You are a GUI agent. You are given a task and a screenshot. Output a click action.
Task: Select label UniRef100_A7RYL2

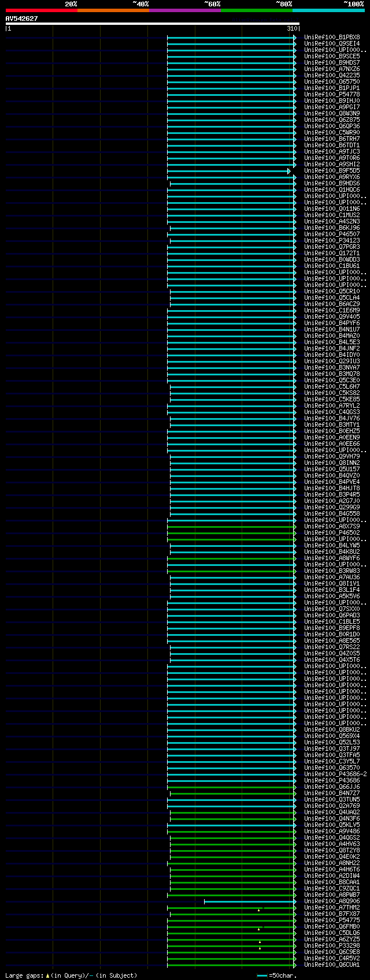point(332,405)
